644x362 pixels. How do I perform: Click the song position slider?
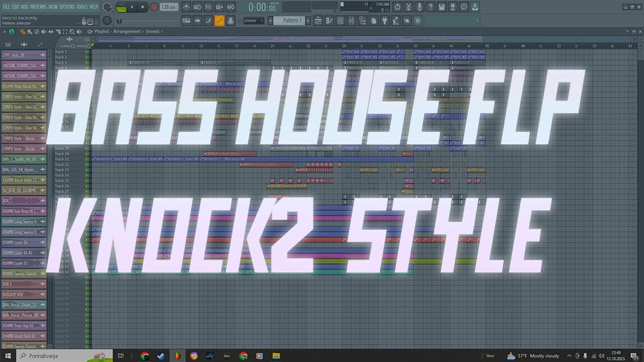point(148,21)
